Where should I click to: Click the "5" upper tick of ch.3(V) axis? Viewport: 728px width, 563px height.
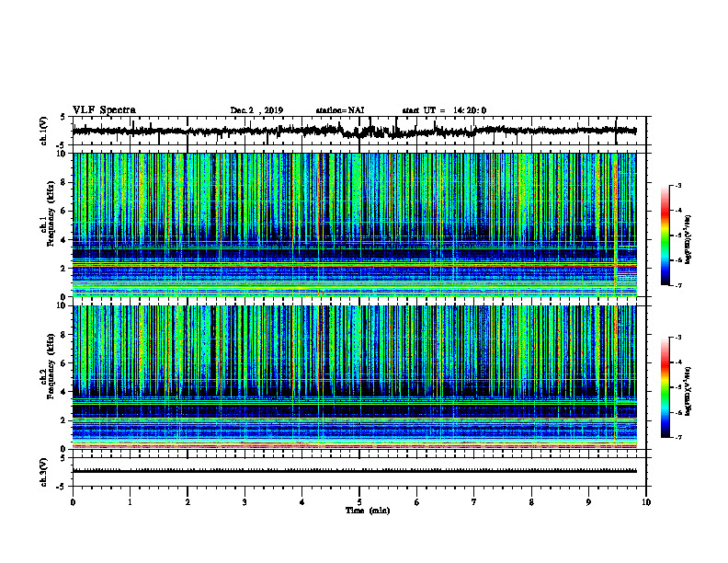pyautogui.click(x=63, y=458)
